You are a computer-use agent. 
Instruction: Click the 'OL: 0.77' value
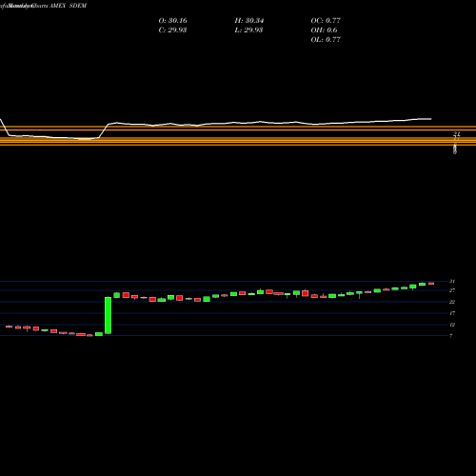click(326, 40)
